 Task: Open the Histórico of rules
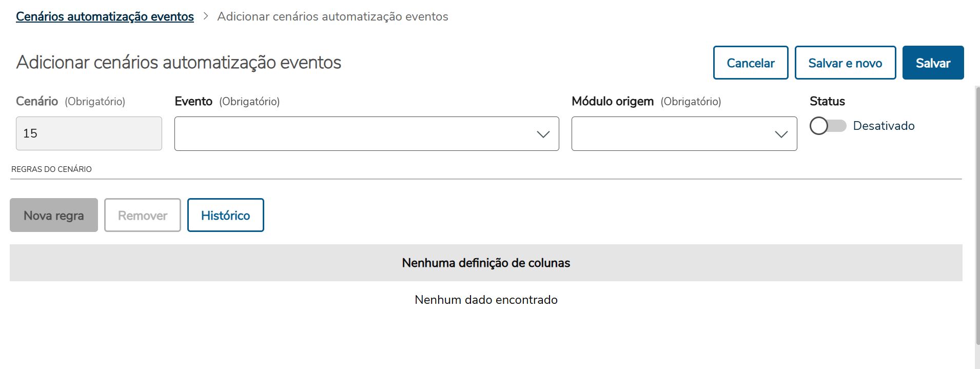point(225,215)
